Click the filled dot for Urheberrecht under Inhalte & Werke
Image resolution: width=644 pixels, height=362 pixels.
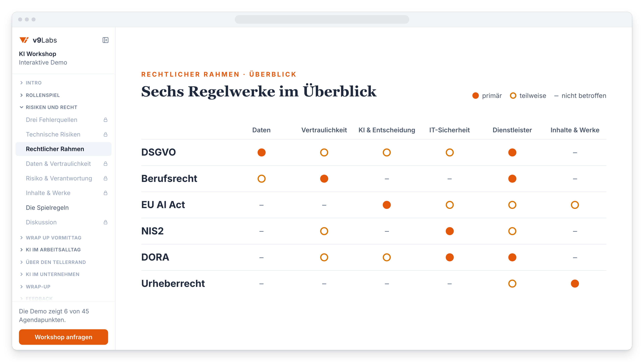575,284
